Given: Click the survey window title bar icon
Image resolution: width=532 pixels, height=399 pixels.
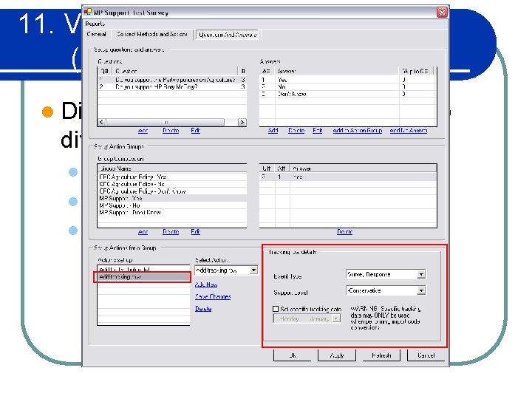Looking at the screenshot, I should [x=88, y=13].
